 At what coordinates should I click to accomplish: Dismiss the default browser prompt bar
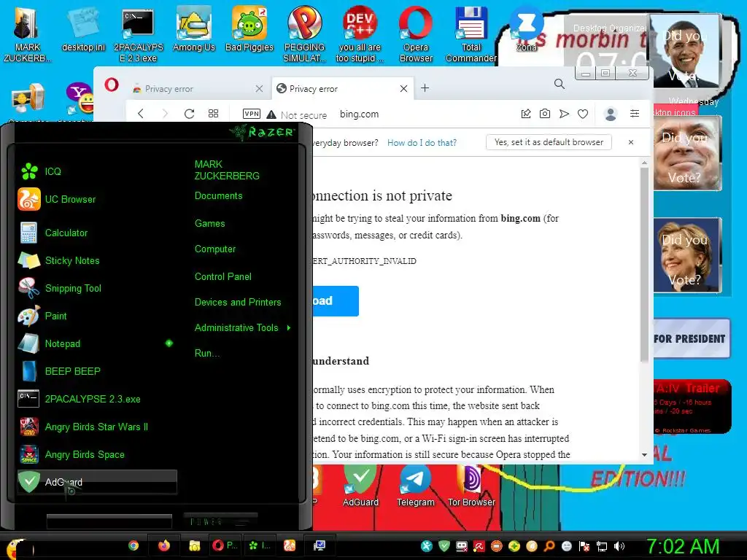(631, 142)
